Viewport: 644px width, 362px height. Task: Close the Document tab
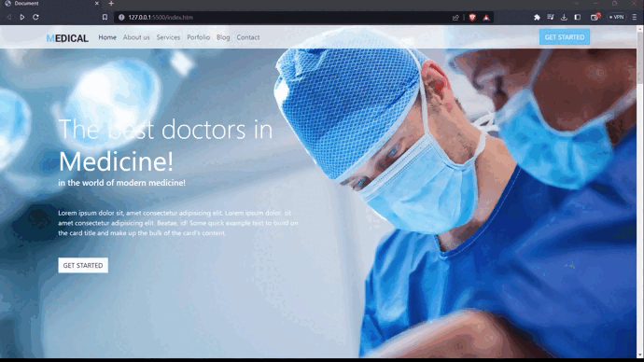[x=97, y=4]
